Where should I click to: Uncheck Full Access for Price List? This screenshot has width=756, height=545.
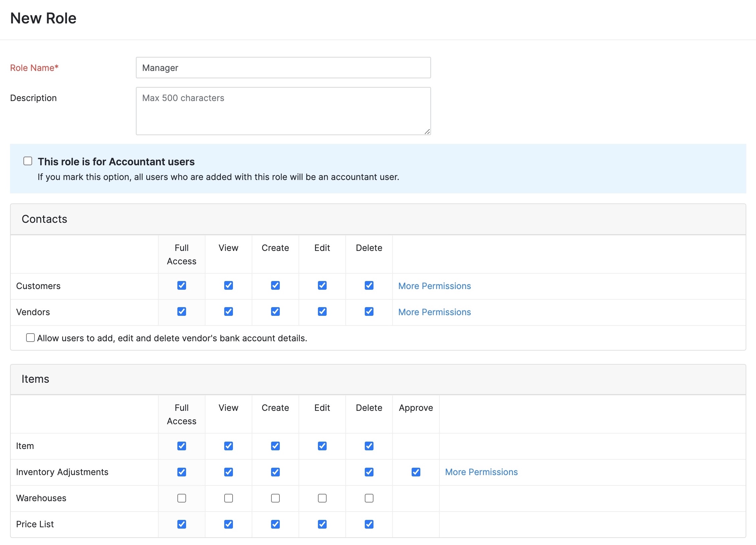[x=182, y=524]
